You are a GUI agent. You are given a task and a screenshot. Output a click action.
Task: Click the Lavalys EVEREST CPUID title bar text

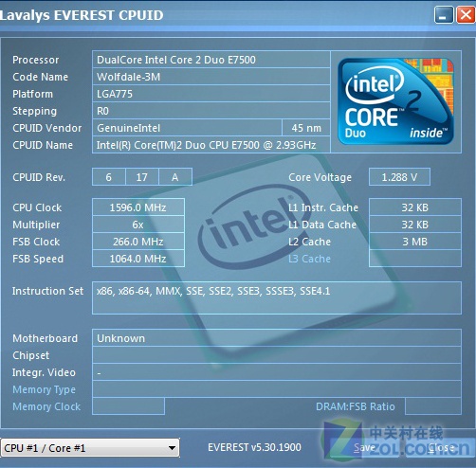pos(82,15)
